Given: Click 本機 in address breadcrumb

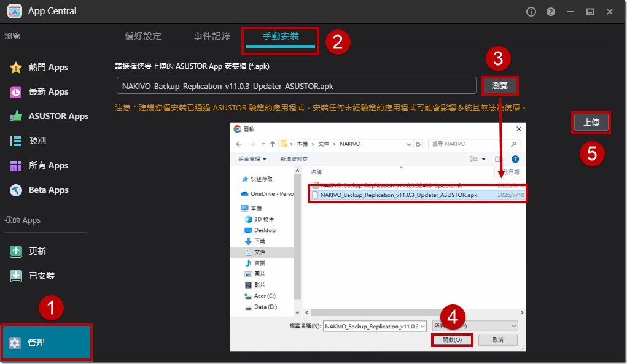Looking at the screenshot, I should (x=302, y=144).
